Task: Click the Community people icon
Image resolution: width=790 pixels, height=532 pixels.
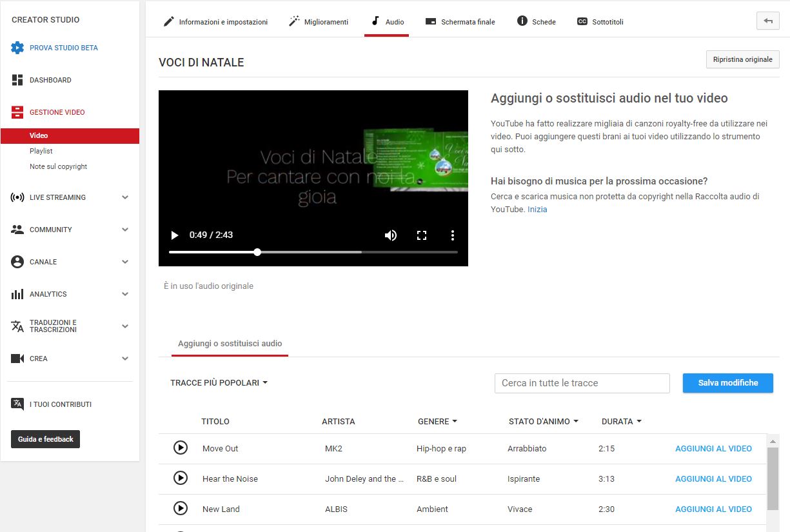Action: (x=17, y=230)
